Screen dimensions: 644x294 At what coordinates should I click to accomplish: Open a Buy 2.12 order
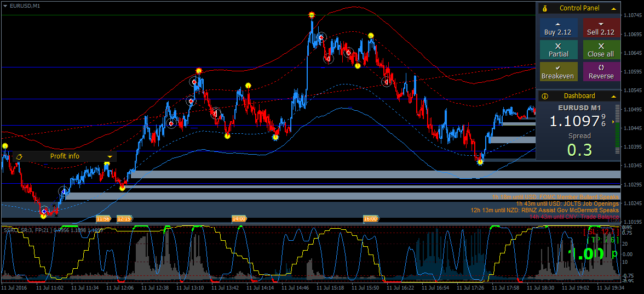(559, 28)
